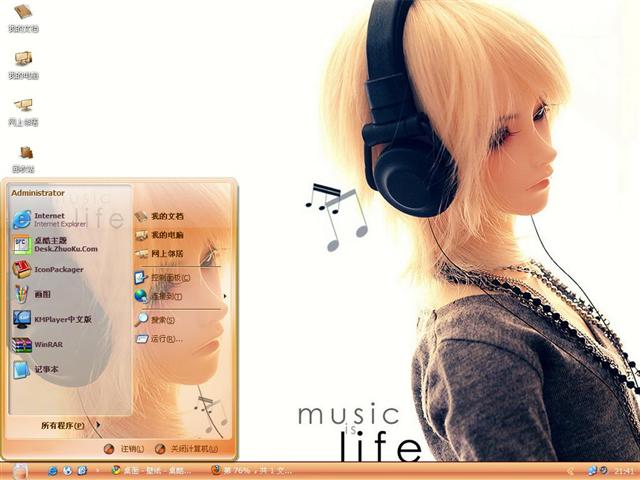The height and width of the screenshot is (480, 640).
Task: Open the 我的电脑 desktop icon
Action: coord(23,65)
